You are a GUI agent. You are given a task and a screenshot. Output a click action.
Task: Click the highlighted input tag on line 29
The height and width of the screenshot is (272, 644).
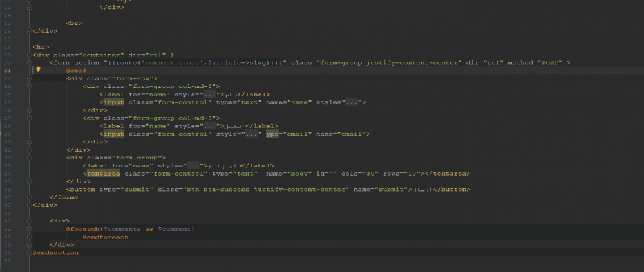(x=114, y=134)
